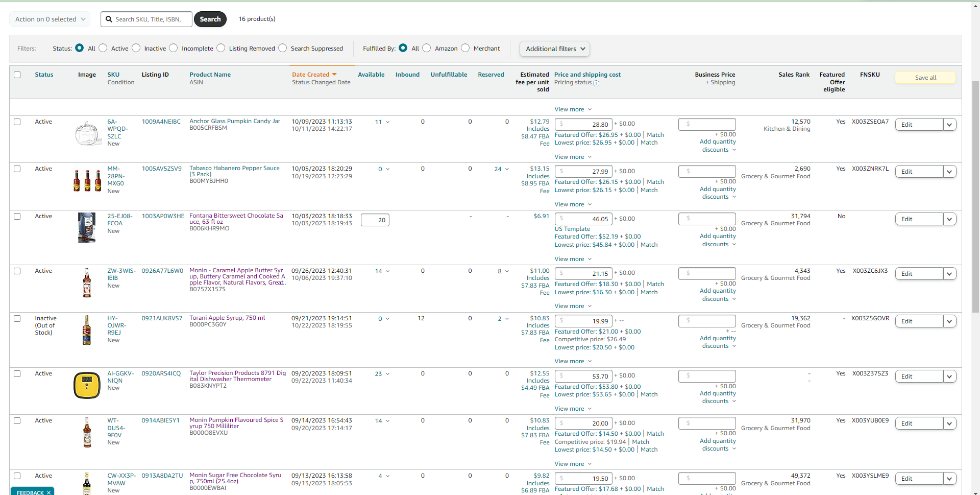Sort by Available column header
Image resolution: width=980 pixels, height=495 pixels.
[x=371, y=75]
